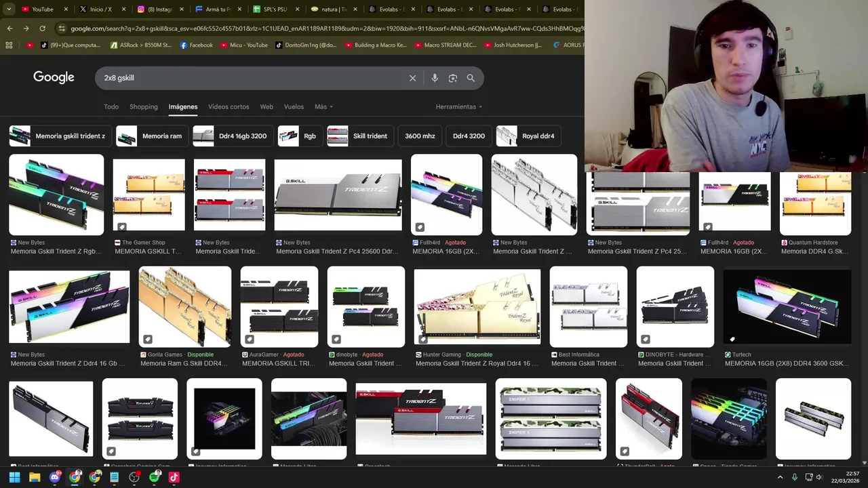The width and height of the screenshot is (868, 488).
Task: Filter by Memoria gskill trident z chip
Action: tap(60, 136)
